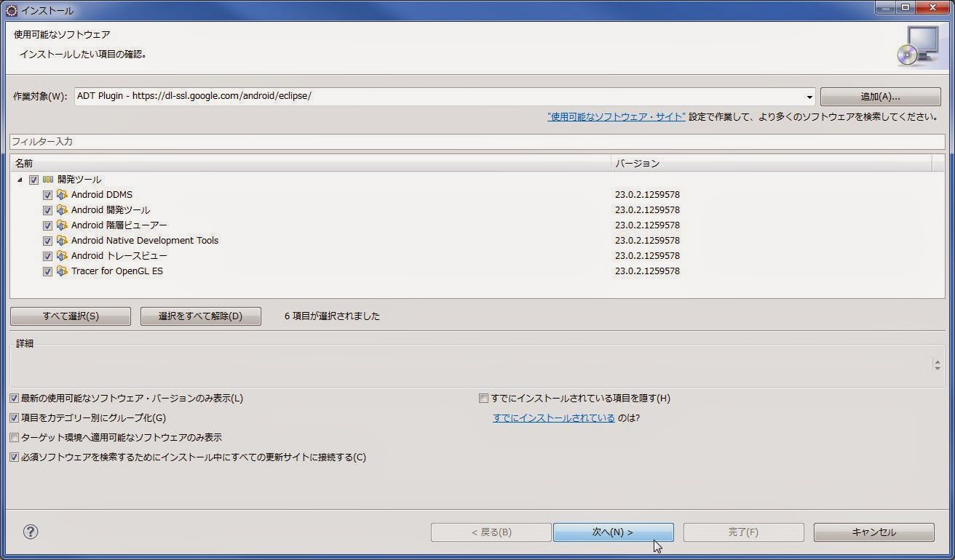The width and height of the screenshot is (955, 560).
Task: Click the フィルター入力 filter field
Action: [x=477, y=142]
